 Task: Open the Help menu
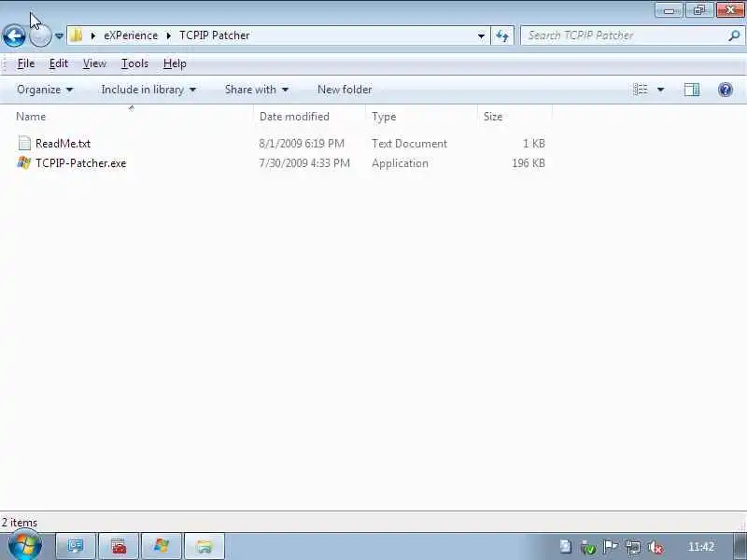pyautogui.click(x=175, y=63)
